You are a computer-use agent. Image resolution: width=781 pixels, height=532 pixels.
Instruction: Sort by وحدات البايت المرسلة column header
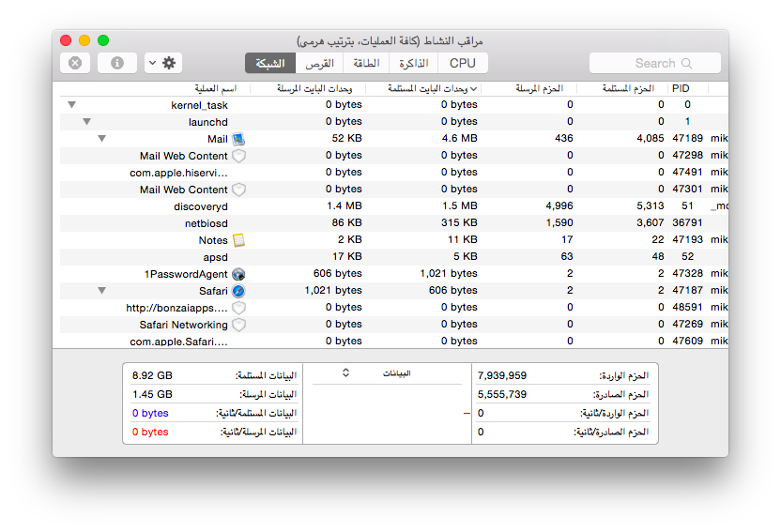[314, 88]
